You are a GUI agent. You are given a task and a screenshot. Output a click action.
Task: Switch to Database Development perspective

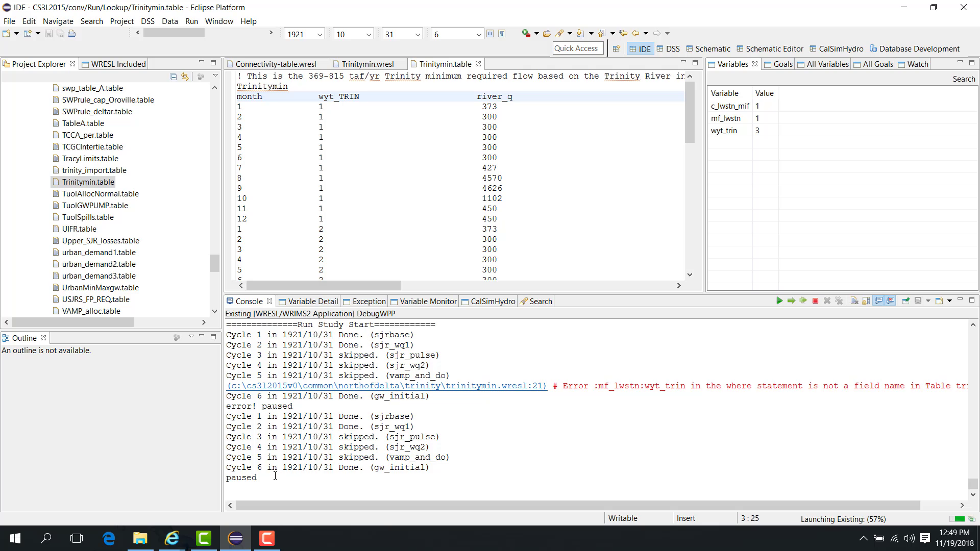[914, 49]
